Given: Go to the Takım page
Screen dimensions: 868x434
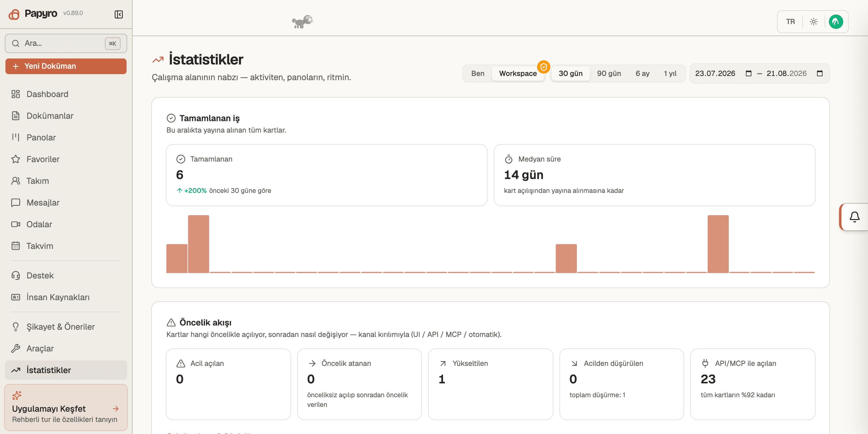Looking at the screenshot, I should click(66, 181).
